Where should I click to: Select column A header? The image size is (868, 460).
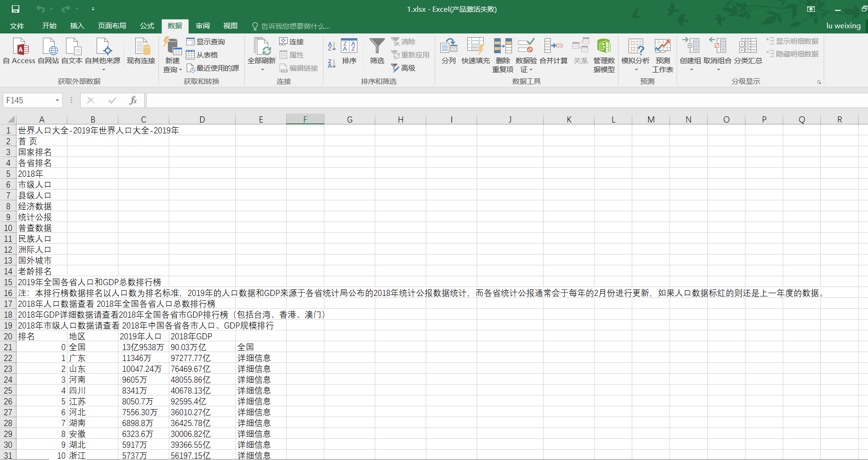(x=42, y=119)
